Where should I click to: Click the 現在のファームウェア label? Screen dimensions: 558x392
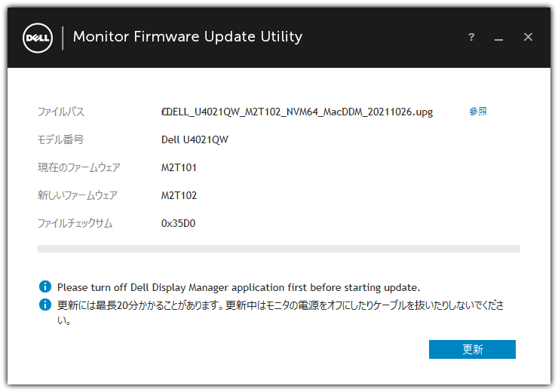coord(79,167)
